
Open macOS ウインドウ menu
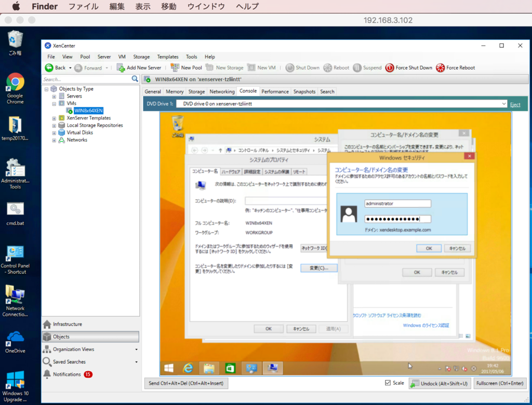(206, 6)
